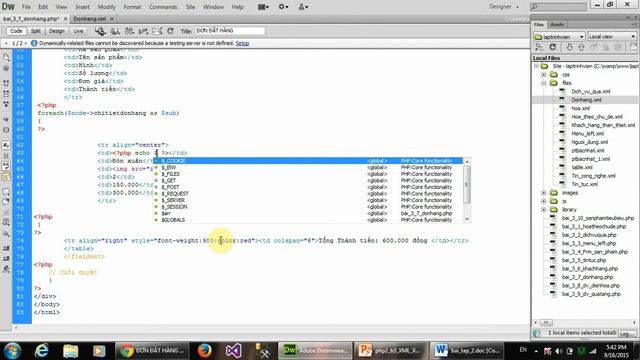Switch to Split view
Image resolution: width=640 pixels, height=360 pixels.
pos(36,31)
